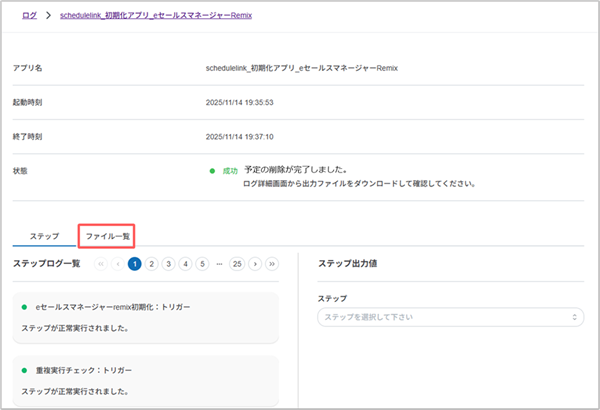The width and height of the screenshot is (600, 410).
Task: Select page 1 in pagination
Action: tap(135, 264)
